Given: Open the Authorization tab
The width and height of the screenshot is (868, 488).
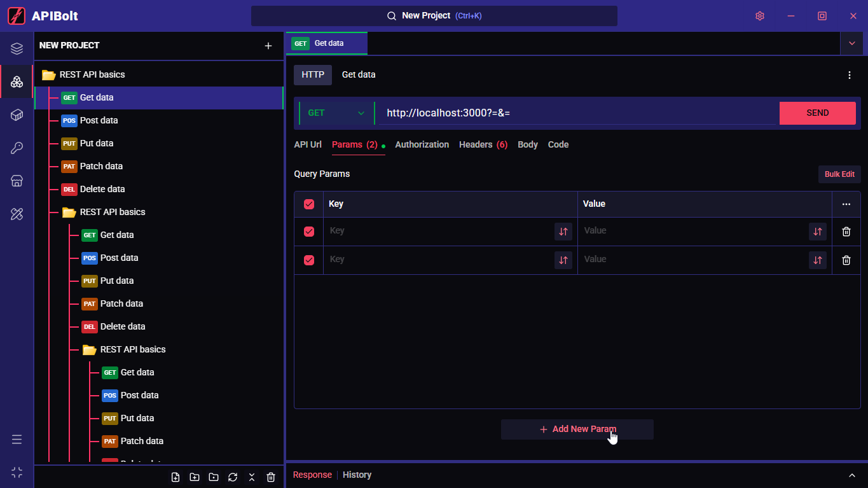Looking at the screenshot, I should 422,144.
